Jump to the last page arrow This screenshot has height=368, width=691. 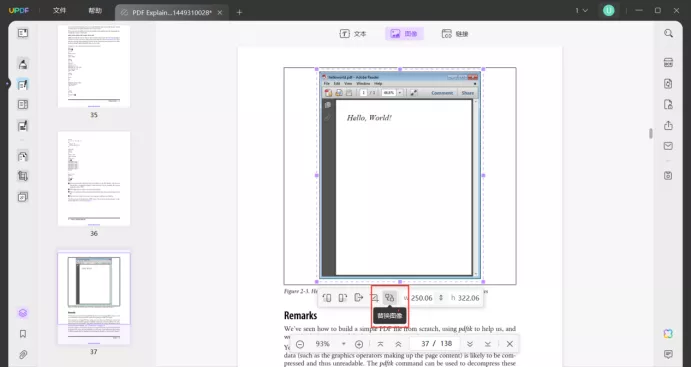pos(488,344)
